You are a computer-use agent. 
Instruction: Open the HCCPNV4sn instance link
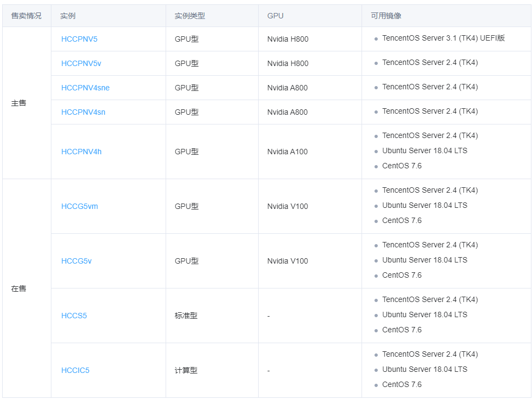83,112
